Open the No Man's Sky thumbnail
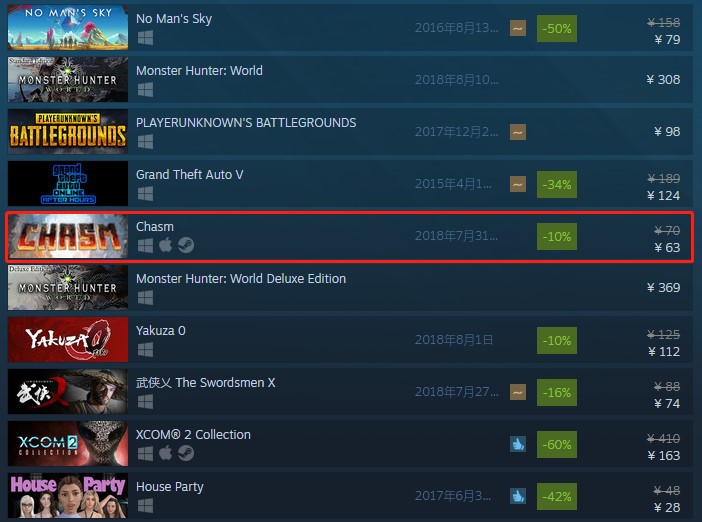The width and height of the screenshot is (702, 522). [x=68, y=27]
